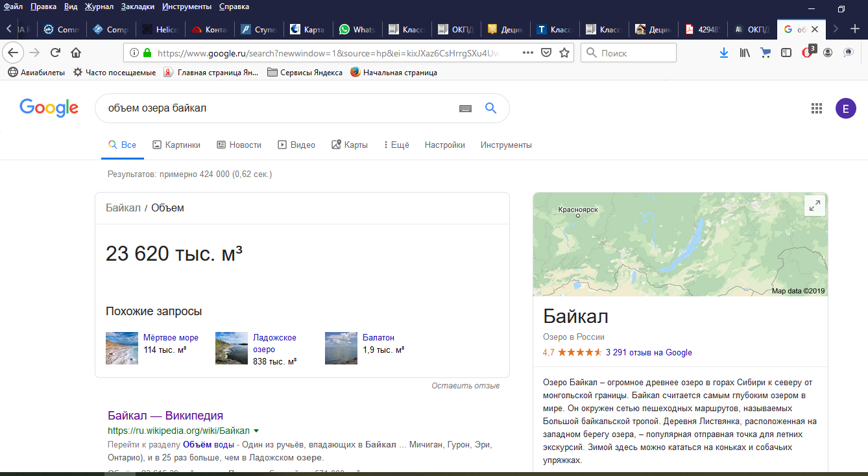Open the Балатон related query
The height and width of the screenshot is (476, 868).
click(x=378, y=338)
